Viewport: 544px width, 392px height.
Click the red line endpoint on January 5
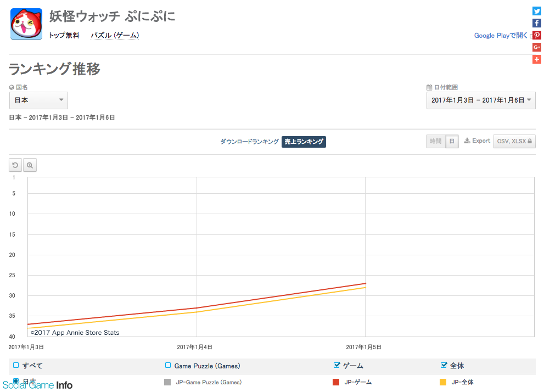[366, 283]
